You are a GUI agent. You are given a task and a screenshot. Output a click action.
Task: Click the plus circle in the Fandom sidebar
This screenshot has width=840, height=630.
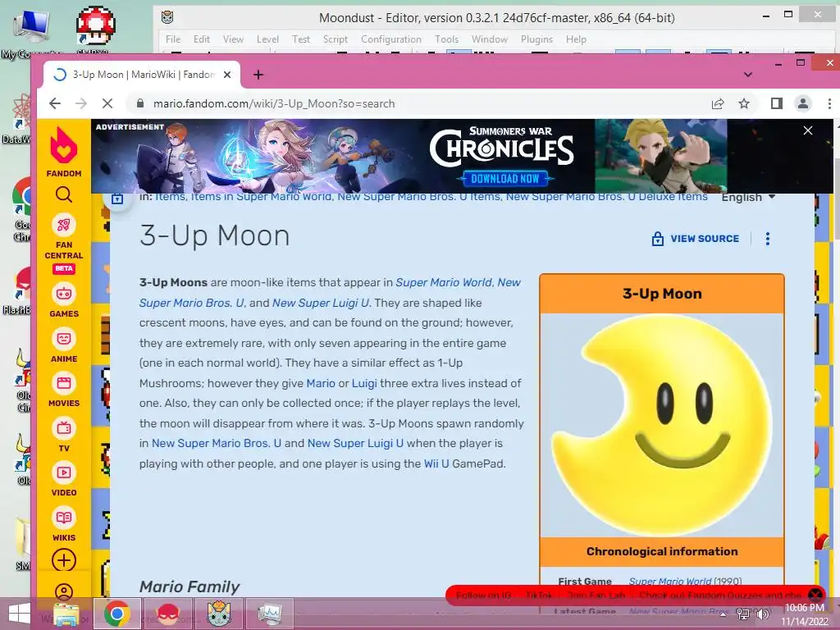[x=64, y=560]
